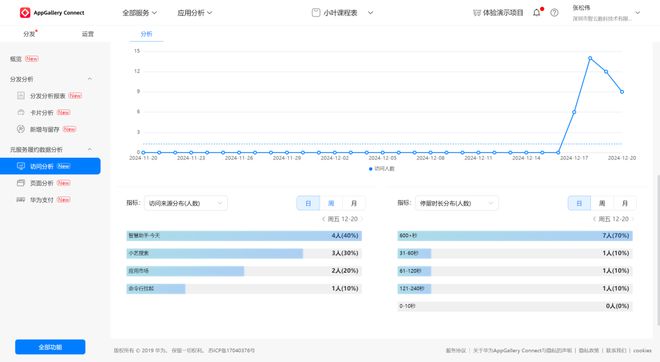The height and width of the screenshot is (362, 660).
Task: Open the help question-mark icon
Action: click(554, 13)
